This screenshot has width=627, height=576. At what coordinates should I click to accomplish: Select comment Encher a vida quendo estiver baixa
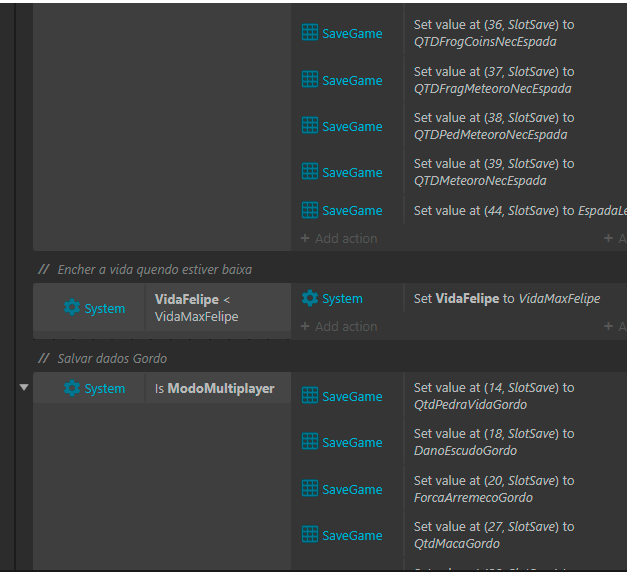155,270
